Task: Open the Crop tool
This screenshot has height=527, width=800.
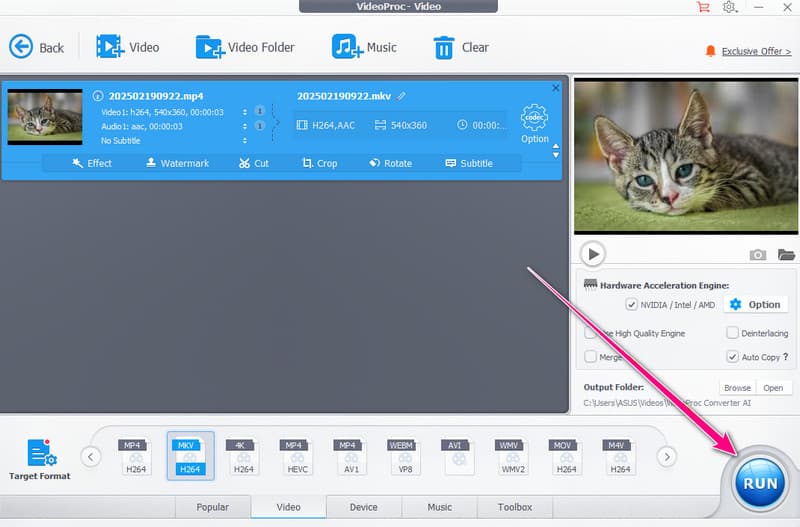Action: pyautogui.click(x=320, y=163)
